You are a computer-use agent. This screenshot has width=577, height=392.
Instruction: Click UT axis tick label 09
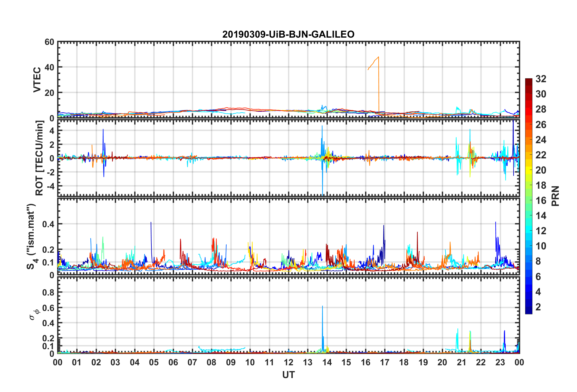click(231, 362)
